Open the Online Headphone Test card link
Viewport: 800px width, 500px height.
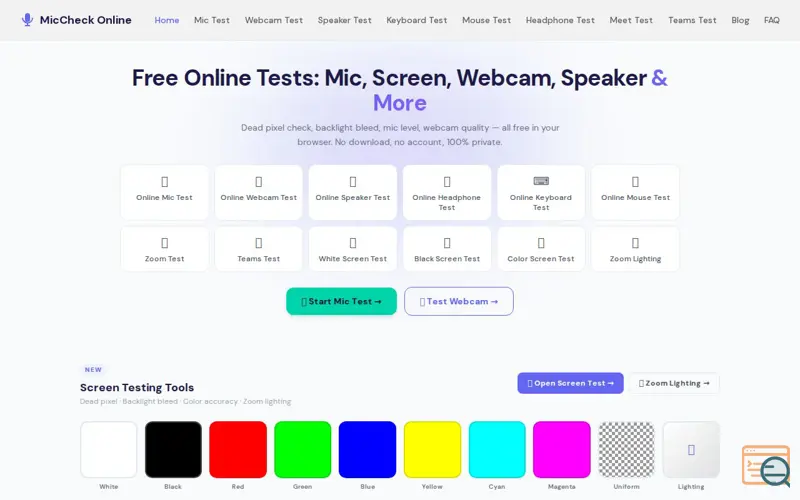click(x=447, y=192)
